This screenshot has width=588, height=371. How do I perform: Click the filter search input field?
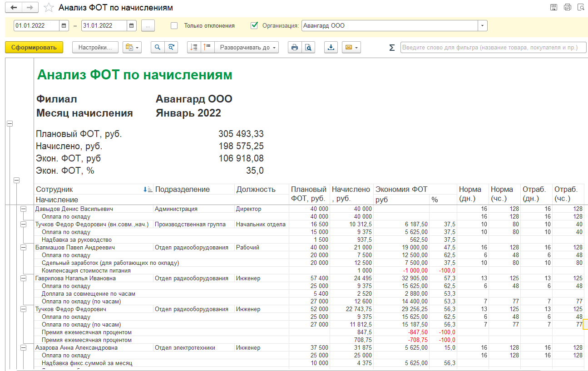point(493,47)
